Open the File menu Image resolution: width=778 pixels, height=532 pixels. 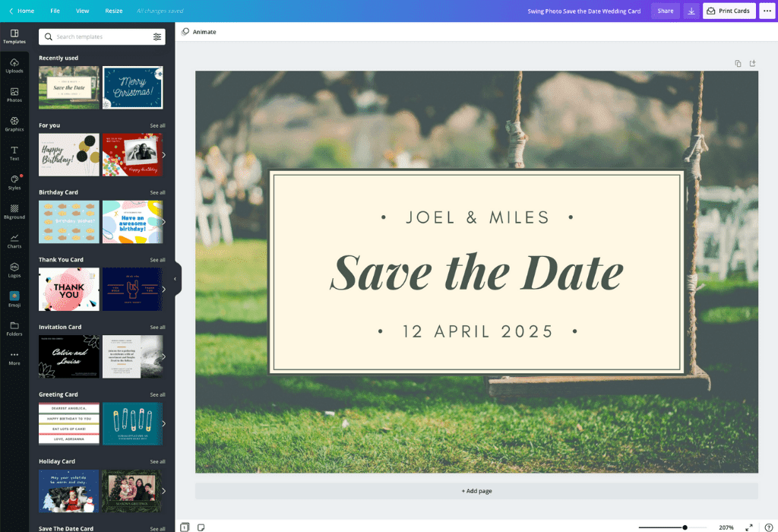pyautogui.click(x=55, y=11)
